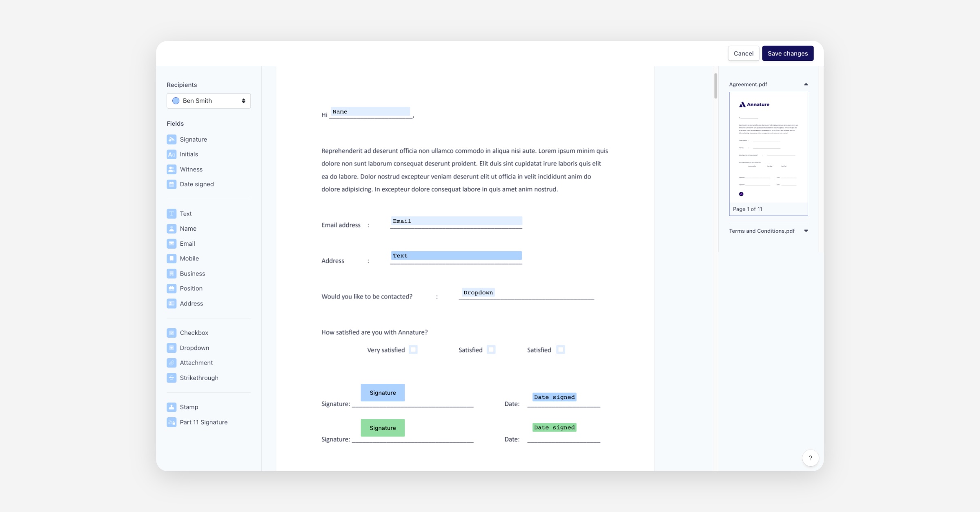Select the Stamp field icon
The height and width of the screenshot is (512, 980).
[x=171, y=407]
